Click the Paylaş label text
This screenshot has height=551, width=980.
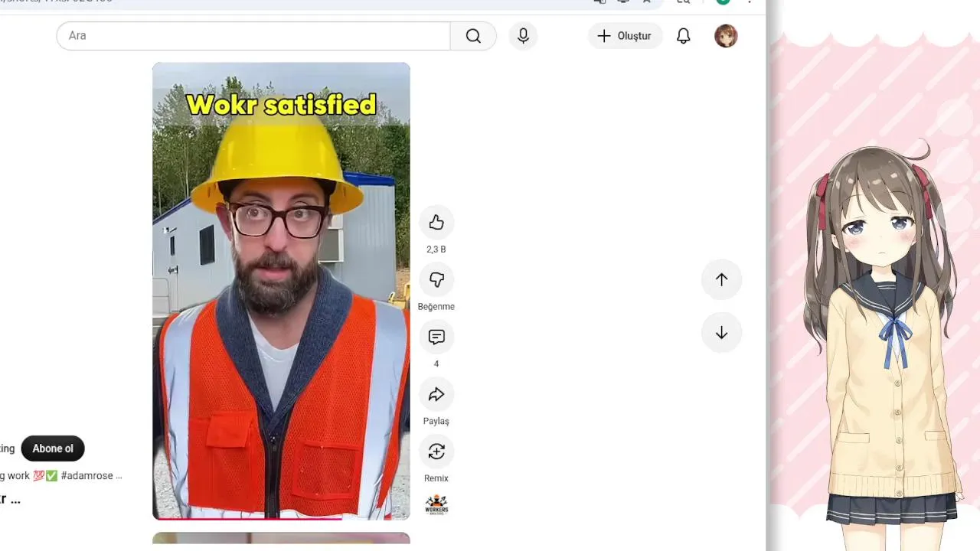[436, 422]
